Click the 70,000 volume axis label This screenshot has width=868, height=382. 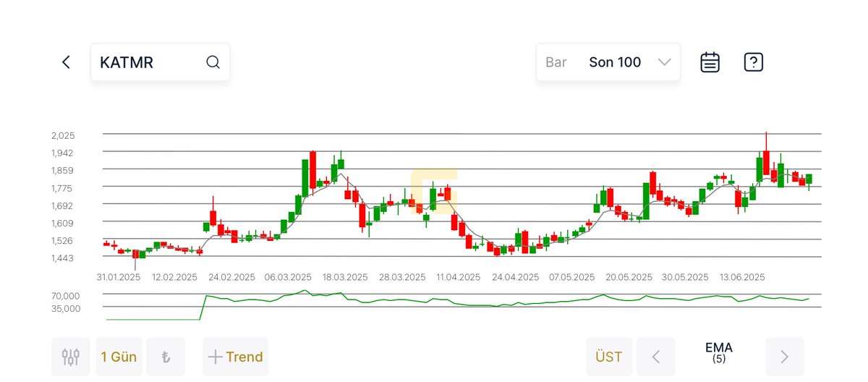(x=66, y=296)
